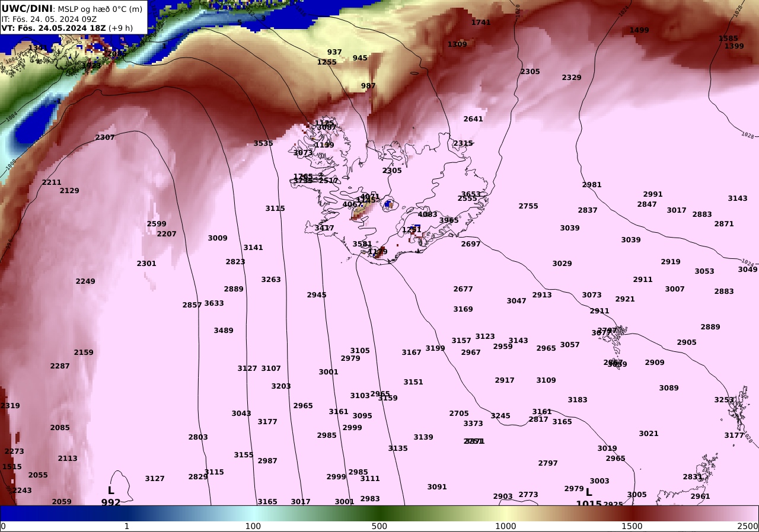
Task: Click the height value 1499
Action: [639, 30]
